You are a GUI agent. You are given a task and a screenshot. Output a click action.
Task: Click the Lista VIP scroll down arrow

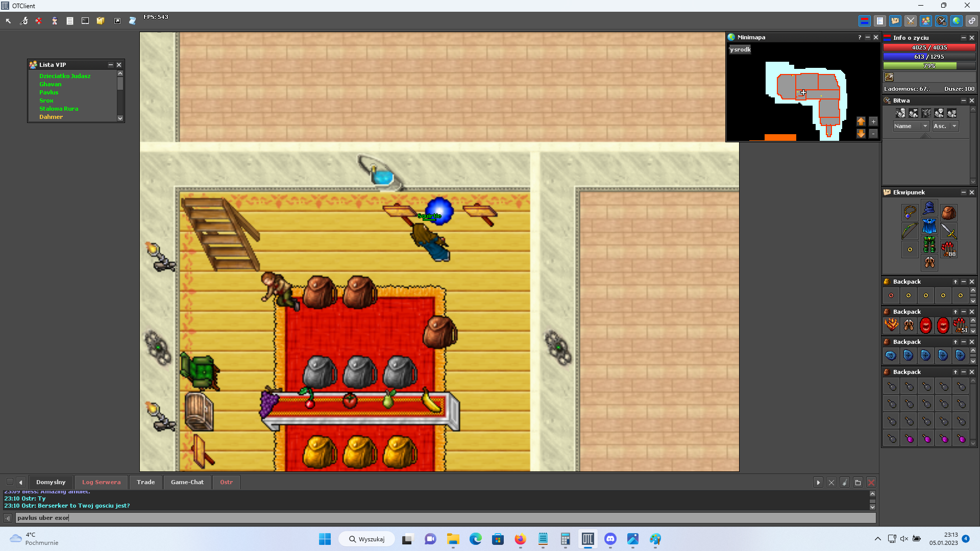pos(120,118)
